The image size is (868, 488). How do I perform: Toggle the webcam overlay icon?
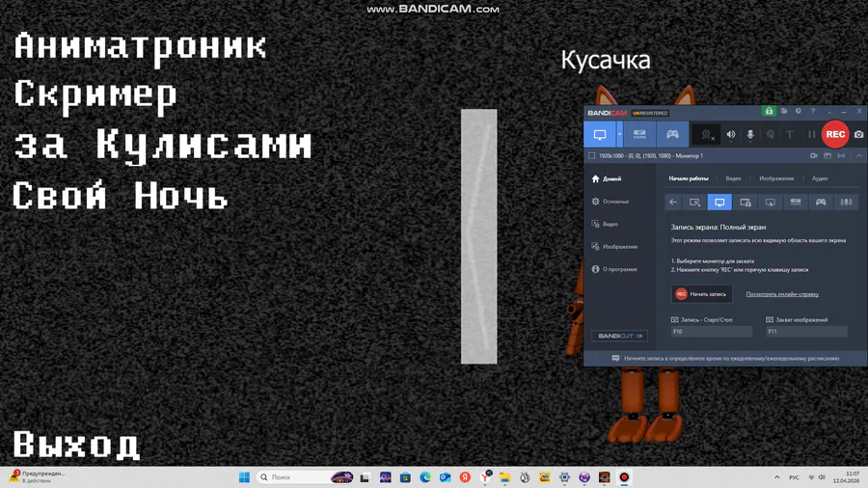(707, 134)
